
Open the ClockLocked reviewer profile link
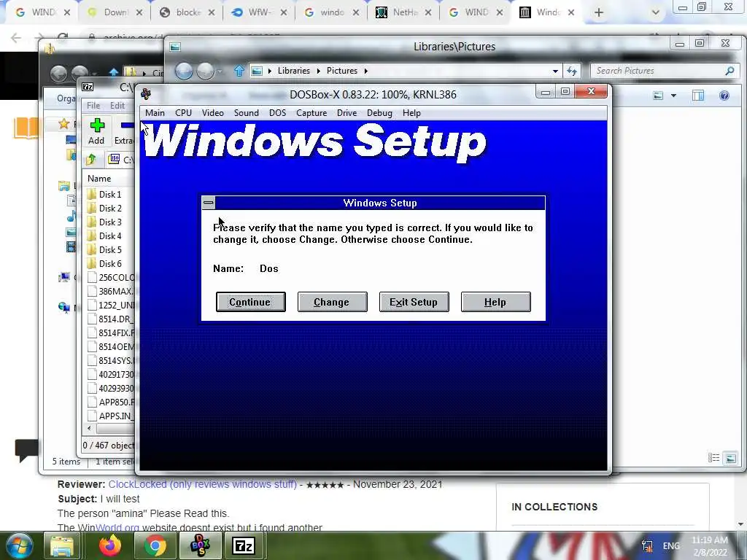coord(203,484)
